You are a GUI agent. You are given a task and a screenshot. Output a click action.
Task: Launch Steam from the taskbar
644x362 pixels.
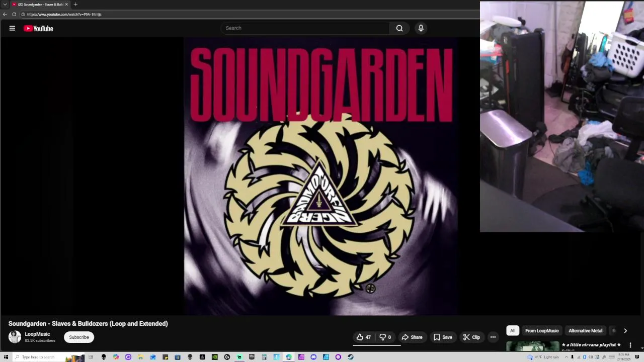(x=351, y=357)
